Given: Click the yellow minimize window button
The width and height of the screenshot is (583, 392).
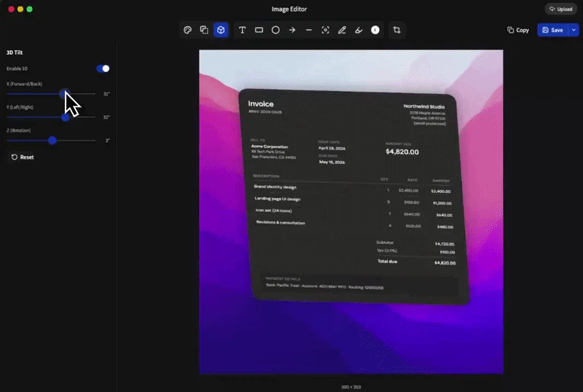Looking at the screenshot, I should pos(20,9).
